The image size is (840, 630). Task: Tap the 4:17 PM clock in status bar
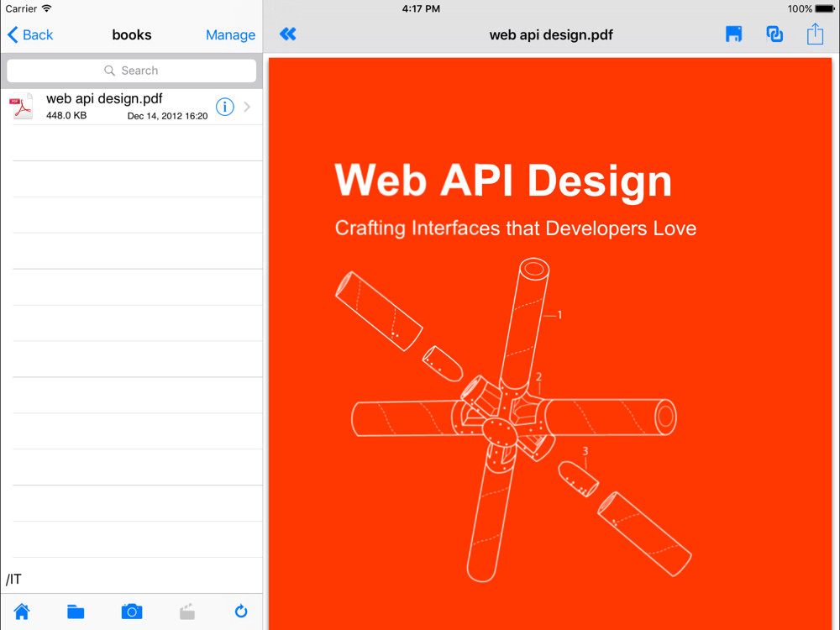pos(421,9)
